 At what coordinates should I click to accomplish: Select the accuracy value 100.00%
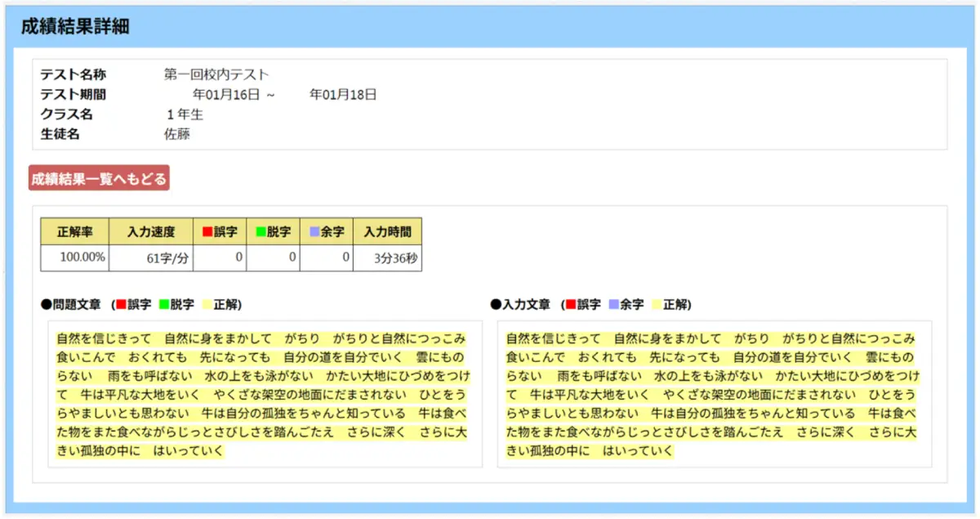[x=83, y=257]
